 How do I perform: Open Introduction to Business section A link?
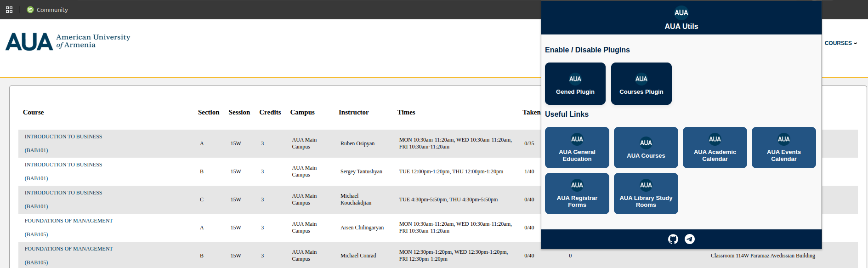63,137
